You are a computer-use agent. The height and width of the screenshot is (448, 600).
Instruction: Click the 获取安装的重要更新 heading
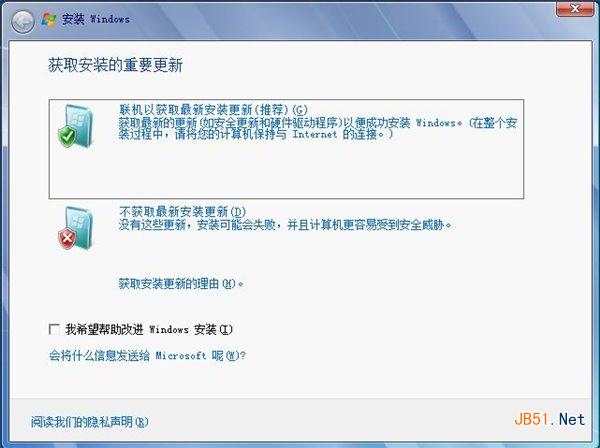pyautogui.click(x=115, y=65)
